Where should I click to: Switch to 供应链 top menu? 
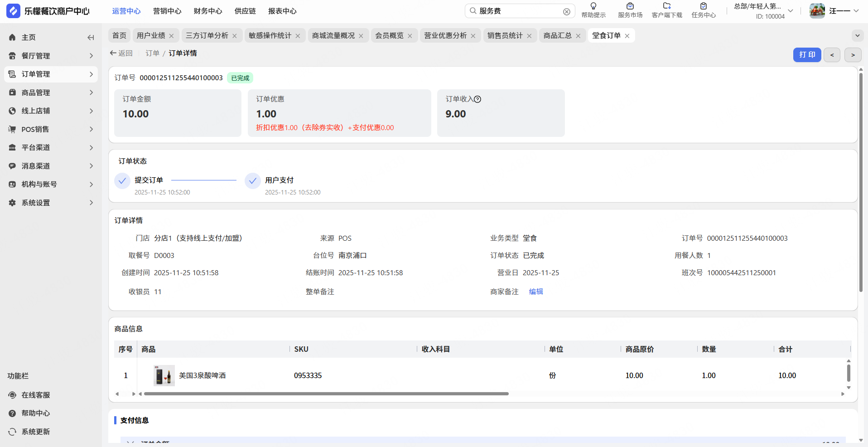click(x=245, y=11)
